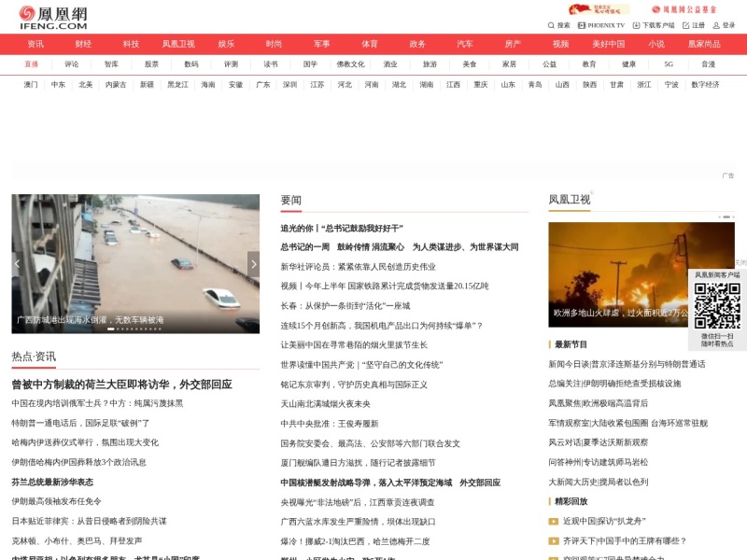Click the 要闻 section heading
Viewport: 747px width, 560px height.
pyautogui.click(x=290, y=200)
